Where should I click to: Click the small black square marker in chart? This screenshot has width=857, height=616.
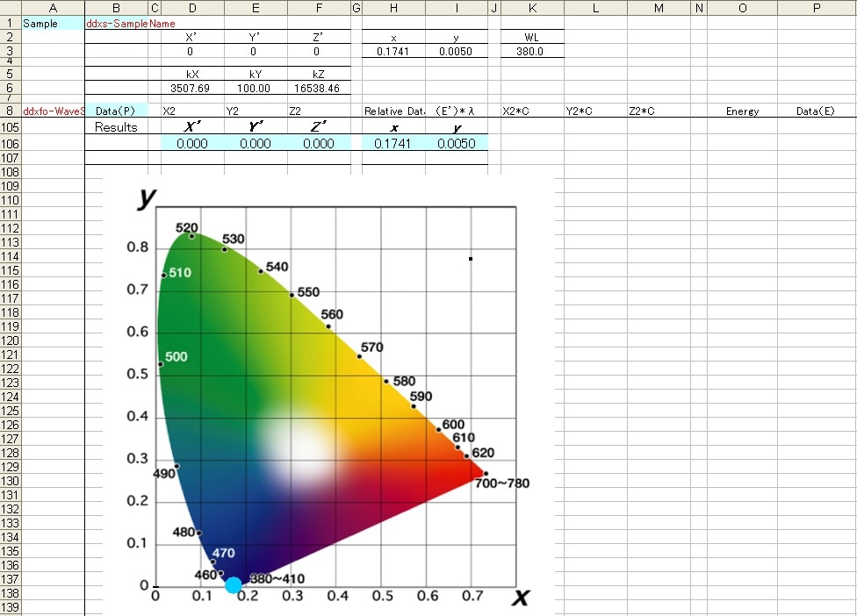click(471, 259)
